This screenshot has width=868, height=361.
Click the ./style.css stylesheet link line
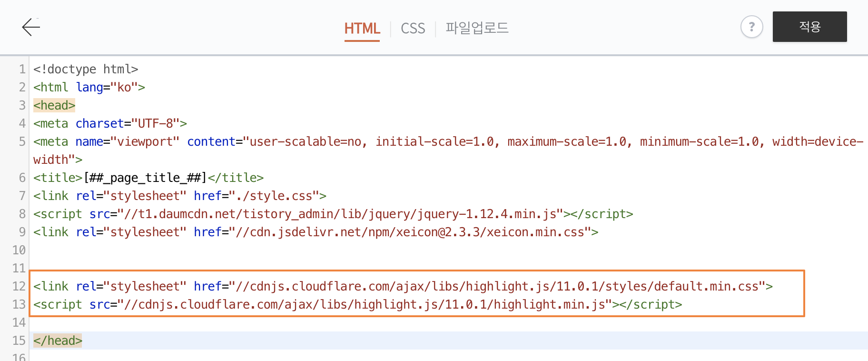pyautogui.click(x=180, y=196)
